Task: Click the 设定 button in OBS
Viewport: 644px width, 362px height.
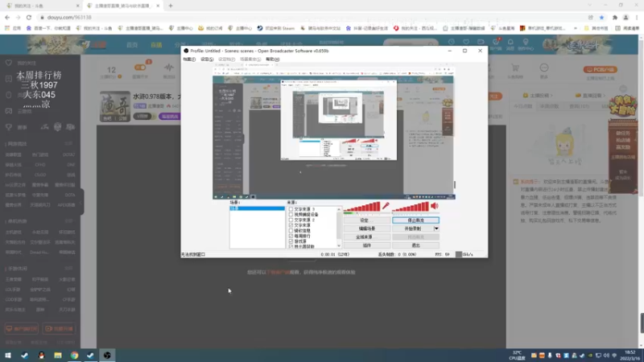Action: coord(366,220)
